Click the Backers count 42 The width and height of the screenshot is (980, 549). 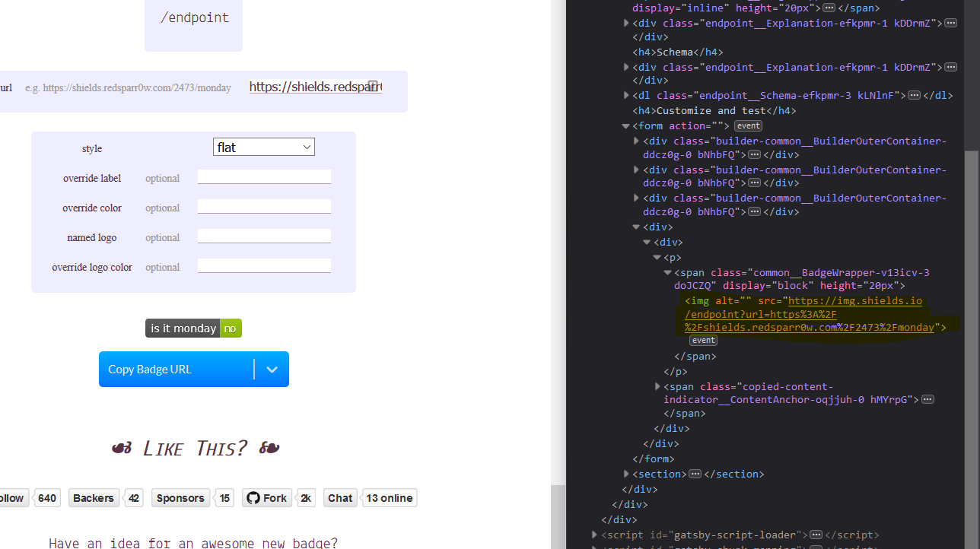coord(134,498)
